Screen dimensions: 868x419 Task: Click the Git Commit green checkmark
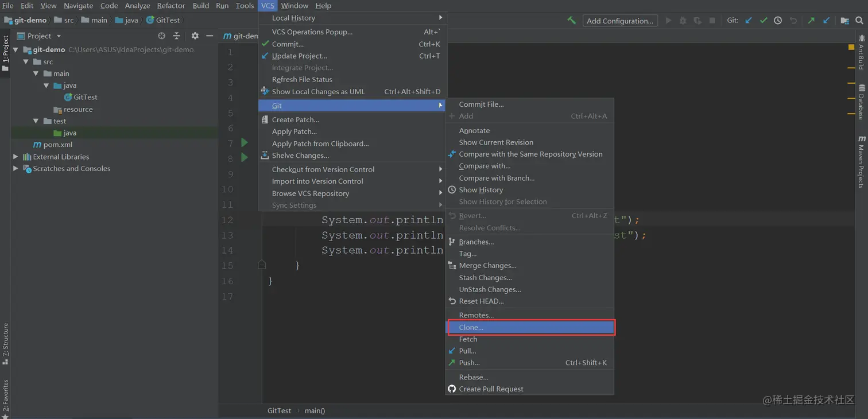tap(764, 20)
